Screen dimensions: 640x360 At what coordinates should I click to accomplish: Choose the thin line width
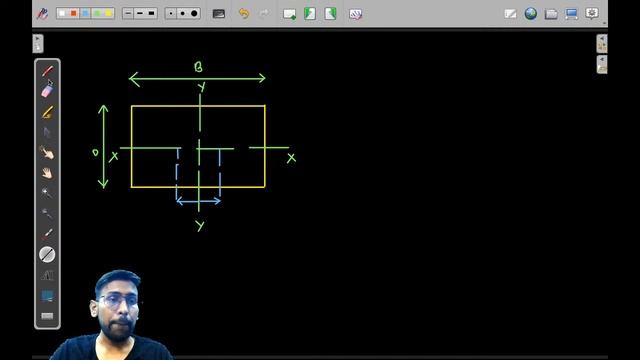128,13
